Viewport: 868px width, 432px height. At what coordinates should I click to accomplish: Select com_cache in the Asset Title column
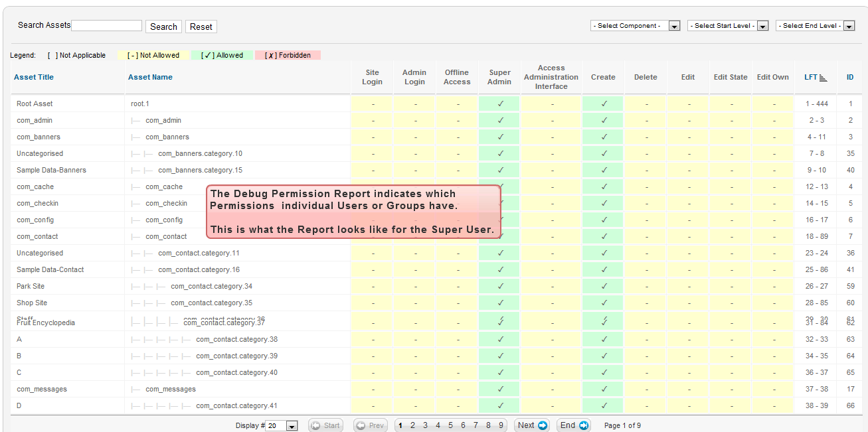(x=35, y=186)
